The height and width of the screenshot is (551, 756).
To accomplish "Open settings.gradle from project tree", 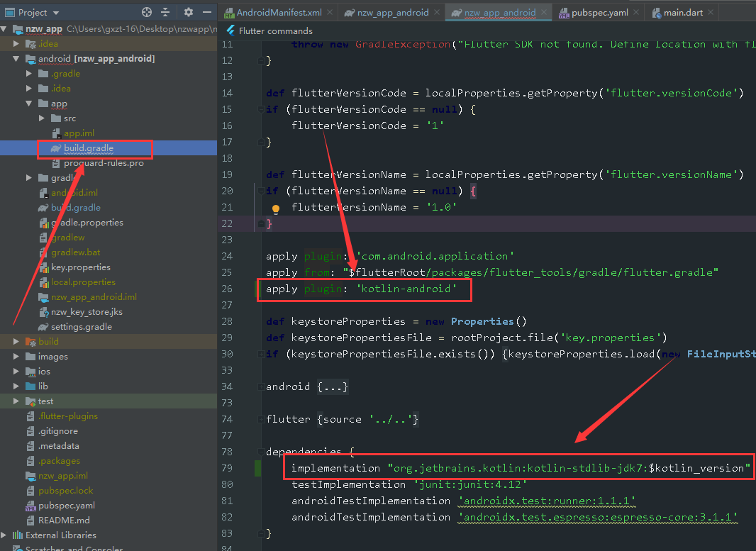I will pos(81,327).
